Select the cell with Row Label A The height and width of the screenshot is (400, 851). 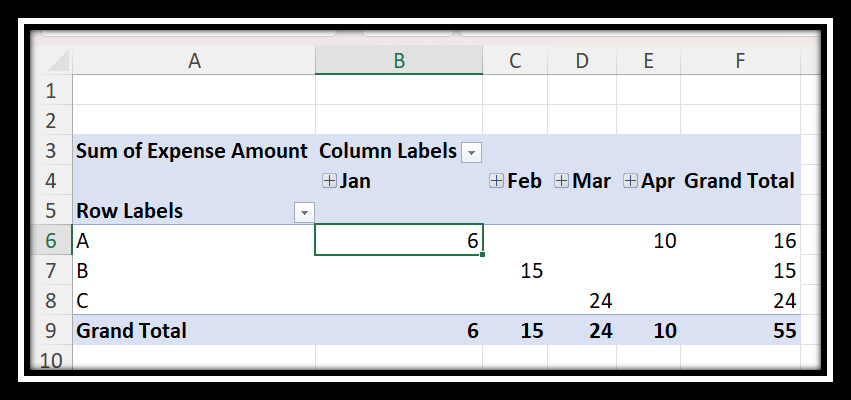[194, 240]
